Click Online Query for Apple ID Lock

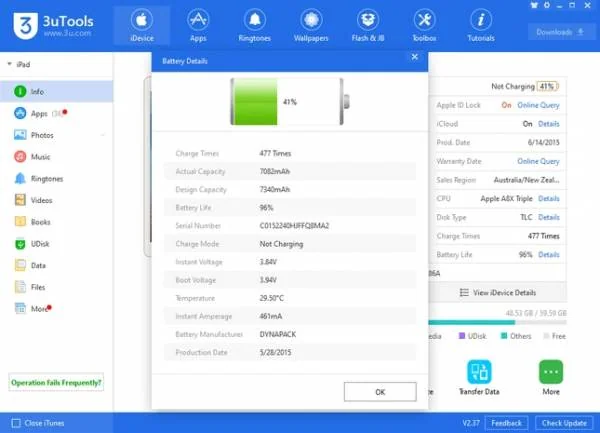pyautogui.click(x=538, y=105)
